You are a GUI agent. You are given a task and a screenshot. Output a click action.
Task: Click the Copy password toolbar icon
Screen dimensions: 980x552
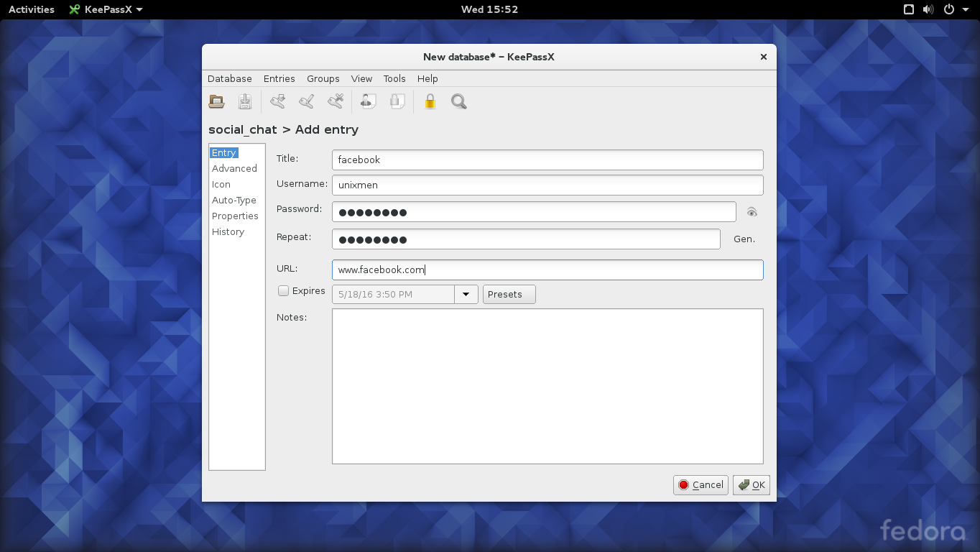click(397, 101)
